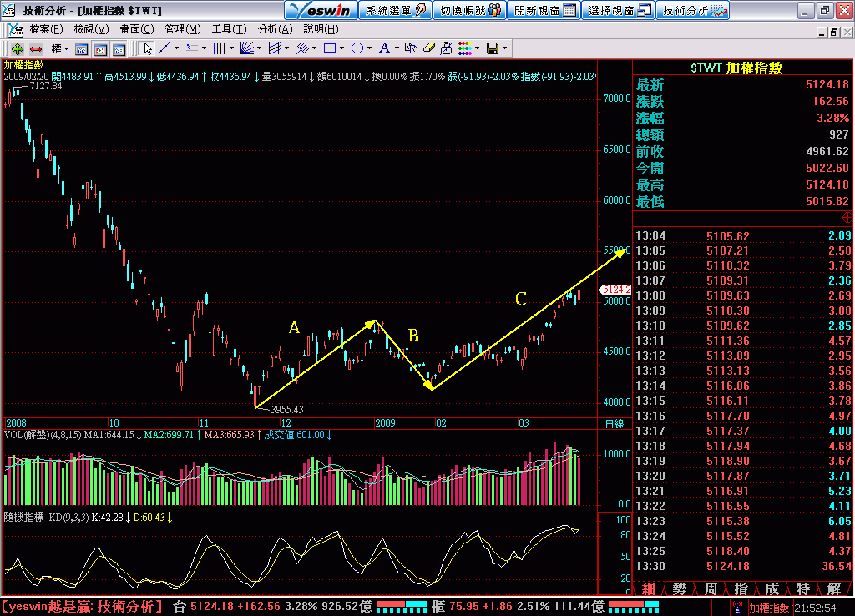Screen dimensions: 855x616
Task: Select the horizontal retracement lines tool
Action: (x=192, y=48)
